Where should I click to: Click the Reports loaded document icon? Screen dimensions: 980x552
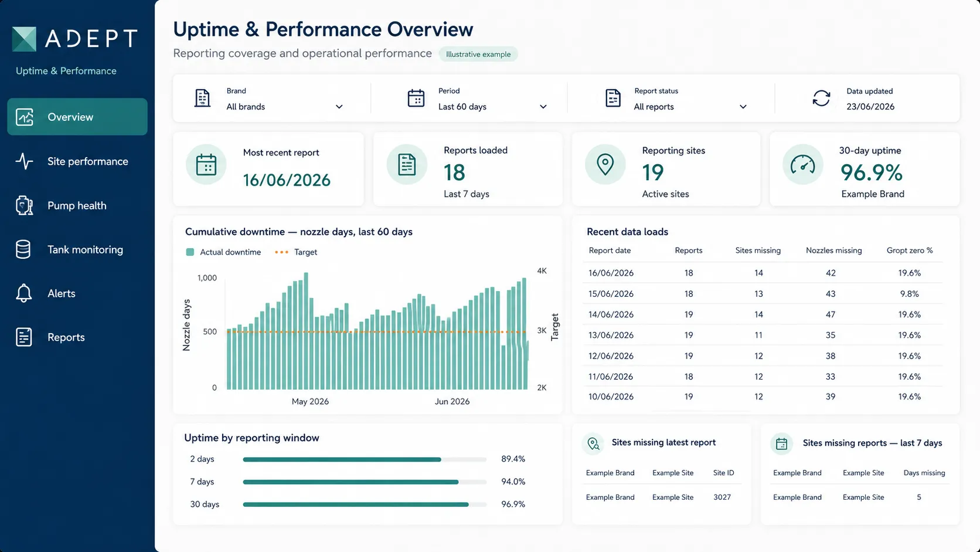(407, 165)
